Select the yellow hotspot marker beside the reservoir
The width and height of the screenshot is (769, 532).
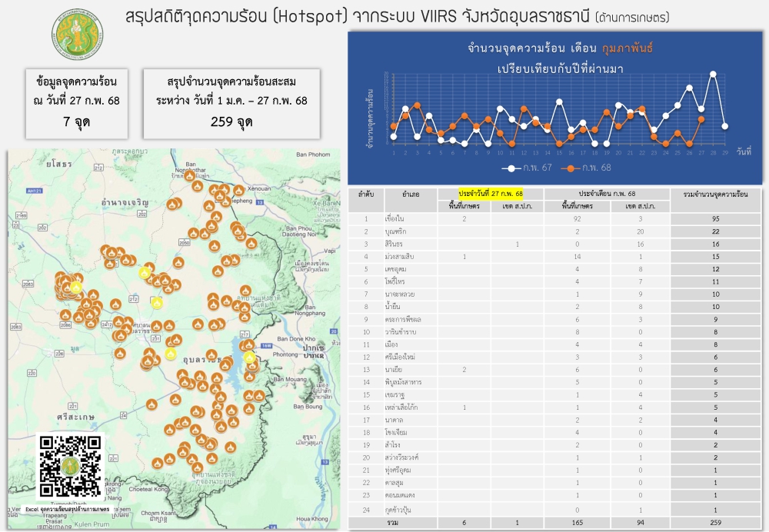(x=249, y=357)
